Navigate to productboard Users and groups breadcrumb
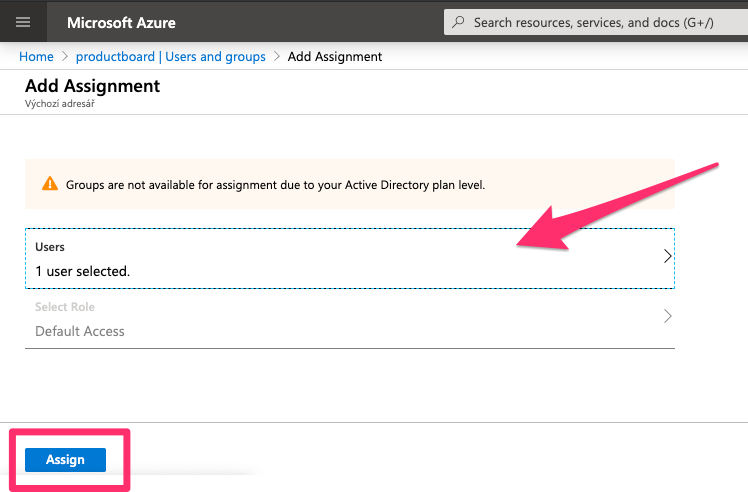Screen dimensions: 748x492 coord(171,57)
